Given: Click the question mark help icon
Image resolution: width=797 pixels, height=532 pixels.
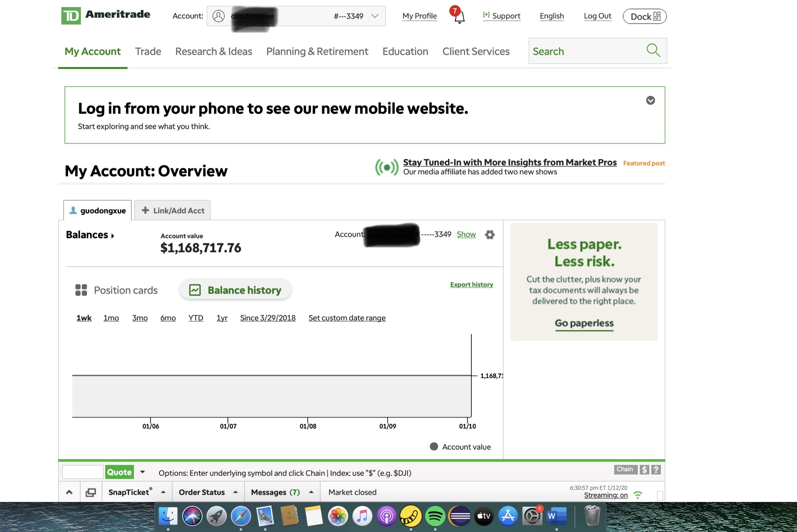Looking at the screenshot, I should (656, 469).
